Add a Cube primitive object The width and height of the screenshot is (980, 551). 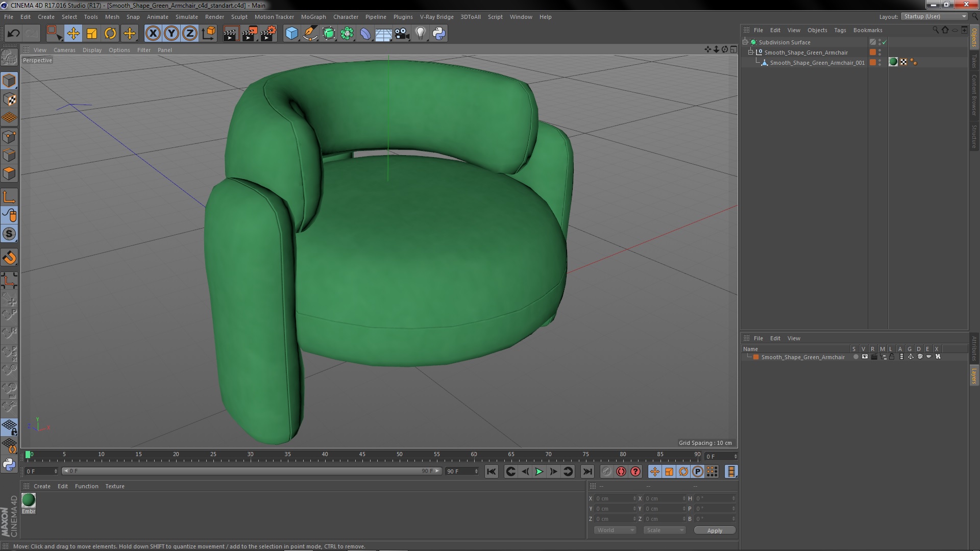coord(291,34)
